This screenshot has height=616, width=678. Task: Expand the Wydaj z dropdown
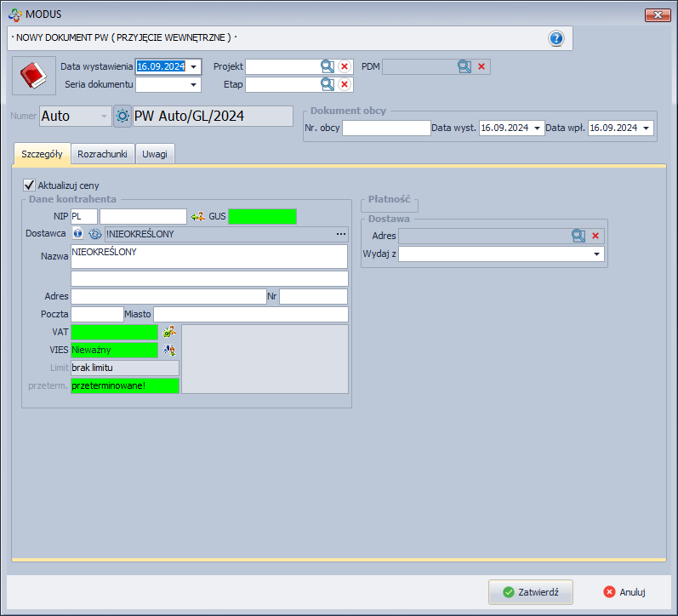[597, 254]
